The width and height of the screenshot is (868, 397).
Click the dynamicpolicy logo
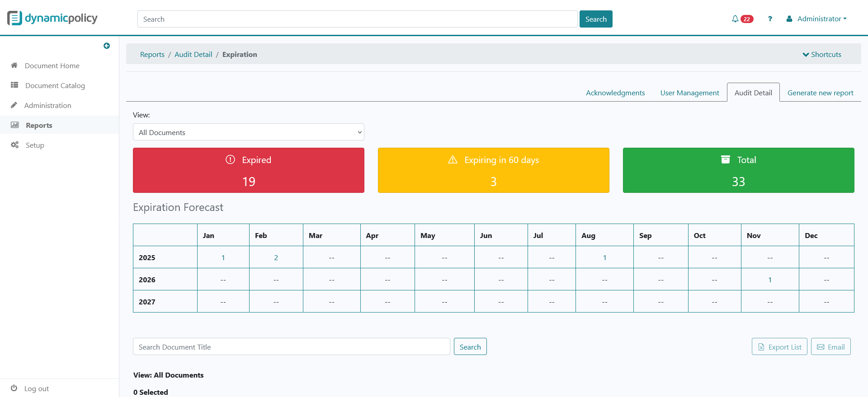click(x=52, y=18)
